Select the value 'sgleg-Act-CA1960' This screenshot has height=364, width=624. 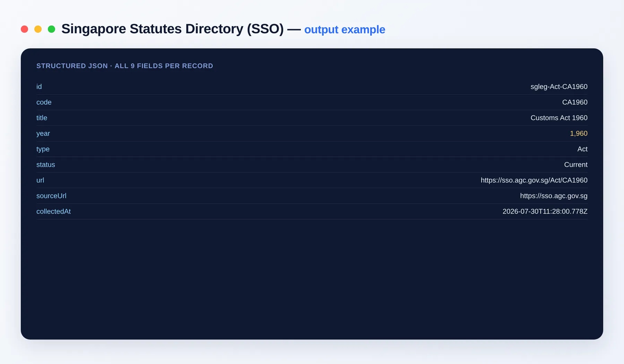[x=559, y=87]
